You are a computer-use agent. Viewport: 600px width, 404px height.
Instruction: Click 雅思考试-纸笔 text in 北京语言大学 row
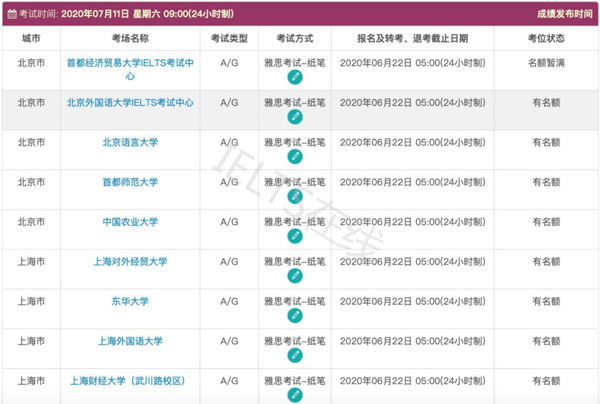(295, 142)
